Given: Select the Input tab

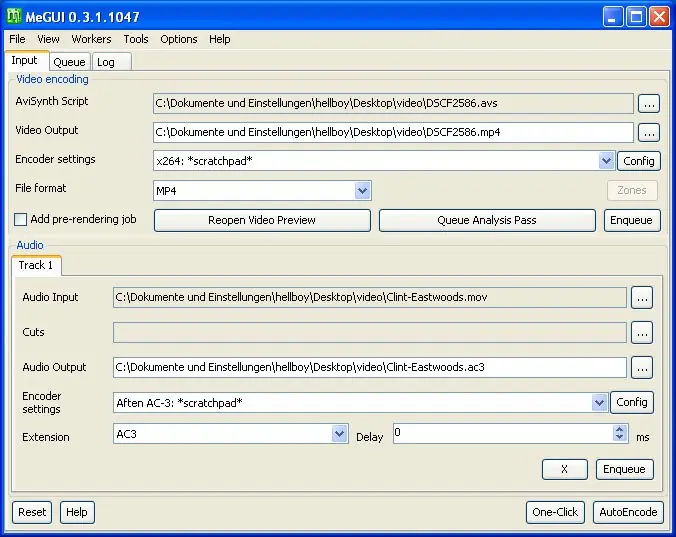Looking at the screenshot, I should (x=25, y=60).
